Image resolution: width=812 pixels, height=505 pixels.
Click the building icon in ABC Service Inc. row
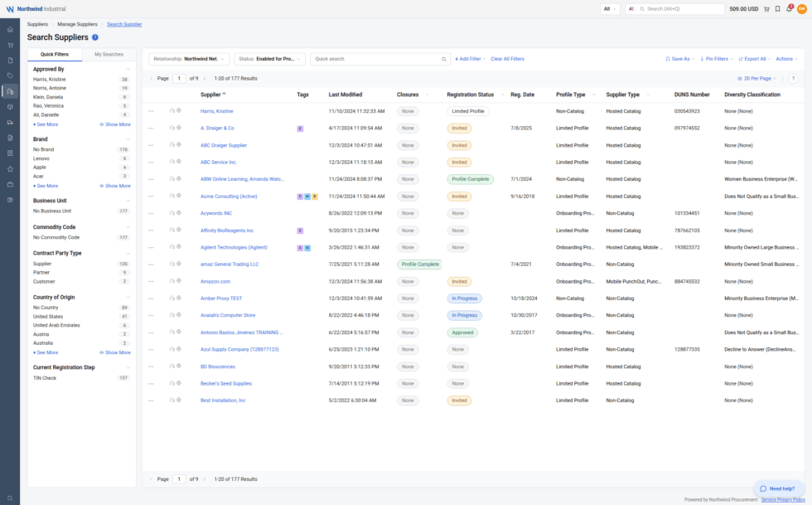[172, 162]
